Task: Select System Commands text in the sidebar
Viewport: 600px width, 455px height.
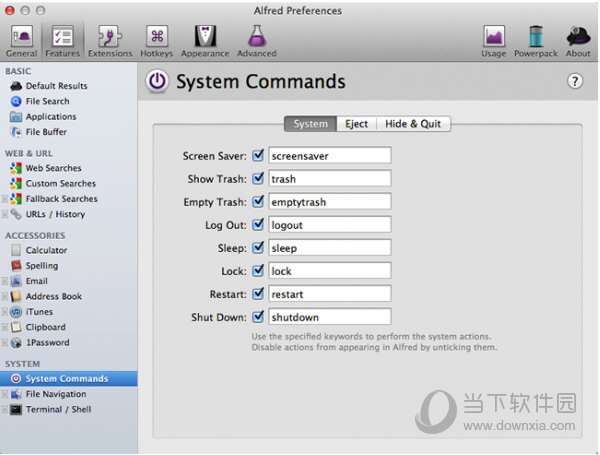Action: (x=67, y=379)
